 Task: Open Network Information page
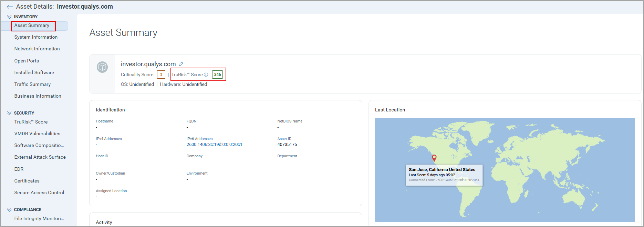[x=37, y=49]
